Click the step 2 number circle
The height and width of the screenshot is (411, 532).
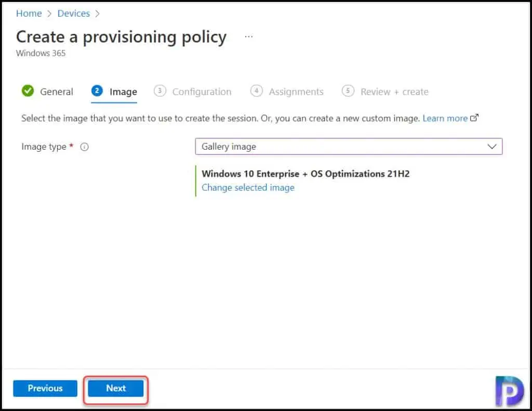97,90
